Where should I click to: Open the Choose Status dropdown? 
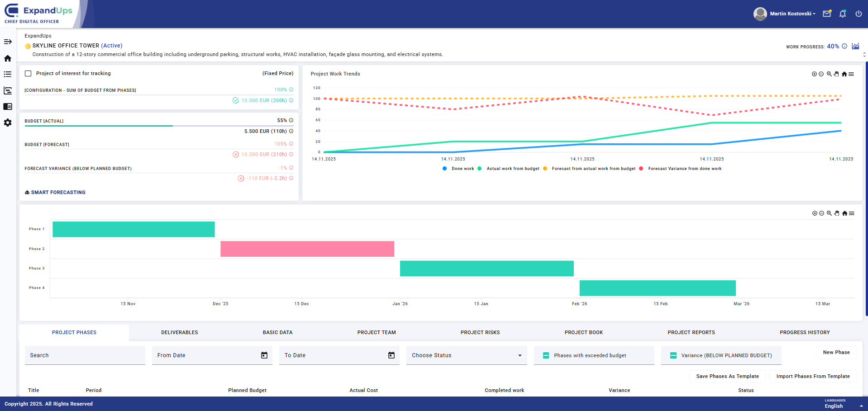pyautogui.click(x=467, y=355)
